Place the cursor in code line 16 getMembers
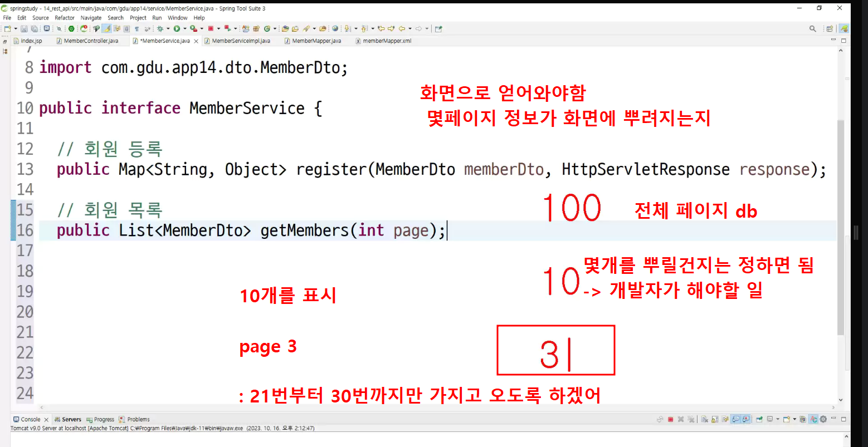Viewport: 868px width, 447px height. 304,230
